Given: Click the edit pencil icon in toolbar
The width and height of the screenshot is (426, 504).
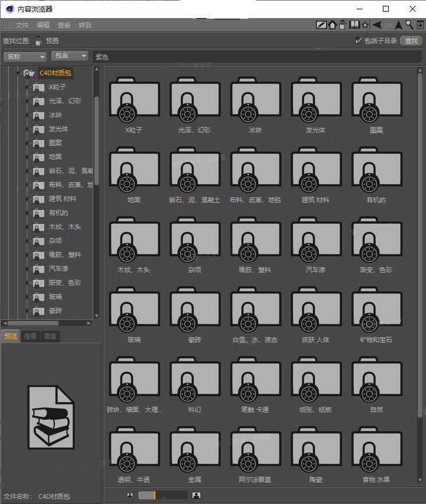Looking at the screenshot, I should 321,24.
